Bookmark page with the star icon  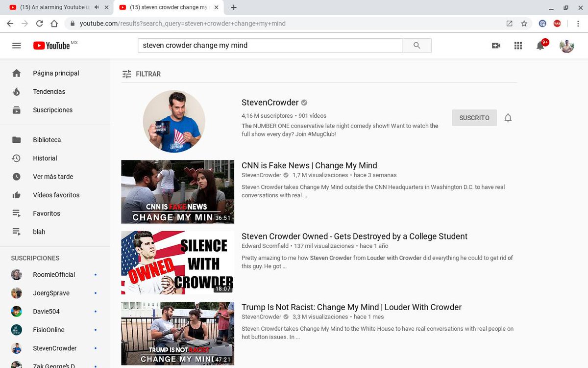(x=524, y=24)
